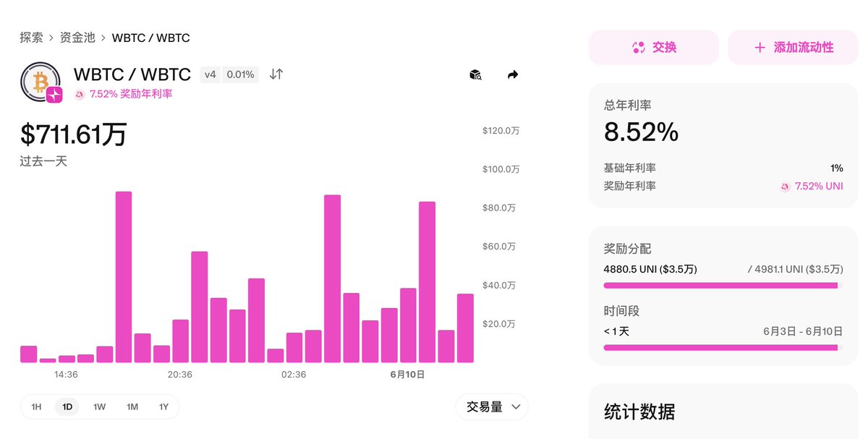Click the 6月3日 - 6月10日 date range
868x439 pixels.
[803, 331]
